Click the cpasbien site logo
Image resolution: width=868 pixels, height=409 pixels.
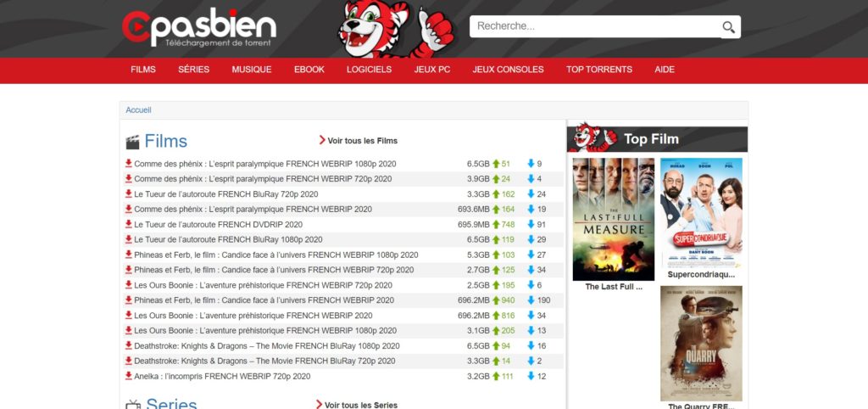click(x=199, y=28)
